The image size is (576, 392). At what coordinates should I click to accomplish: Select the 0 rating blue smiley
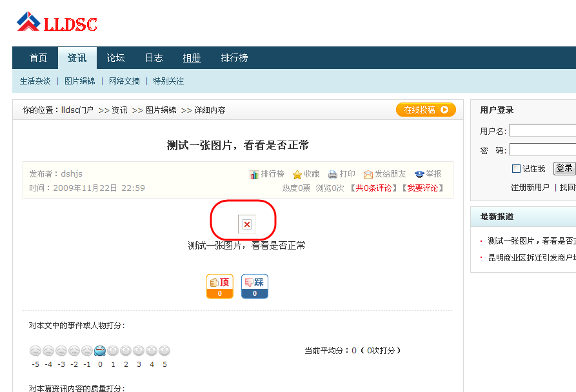tap(100, 351)
